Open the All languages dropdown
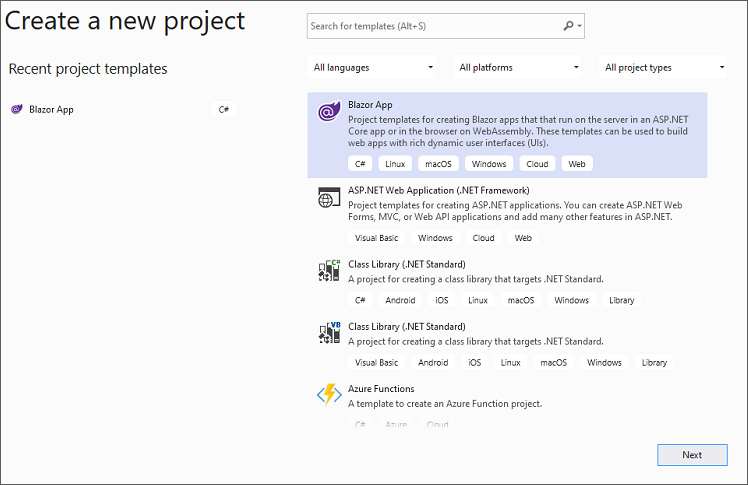This screenshot has height=485, width=748. click(x=373, y=68)
